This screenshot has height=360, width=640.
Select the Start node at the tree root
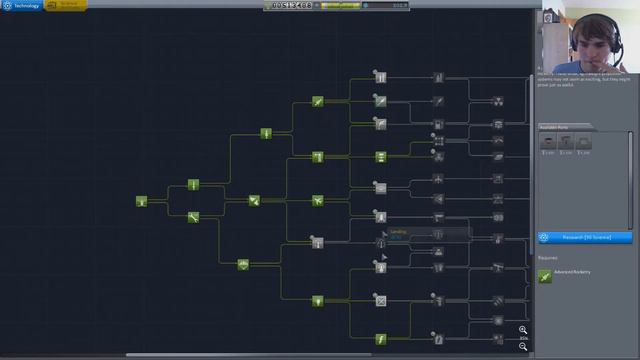click(x=141, y=201)
